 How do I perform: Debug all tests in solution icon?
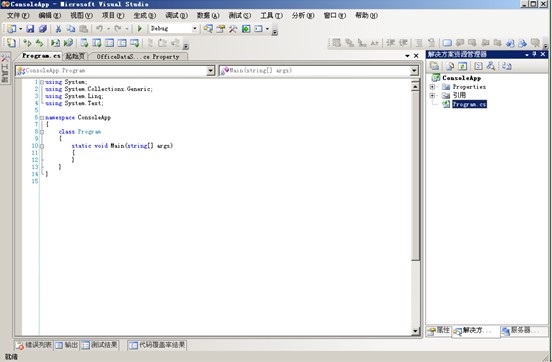click(68, 43)
